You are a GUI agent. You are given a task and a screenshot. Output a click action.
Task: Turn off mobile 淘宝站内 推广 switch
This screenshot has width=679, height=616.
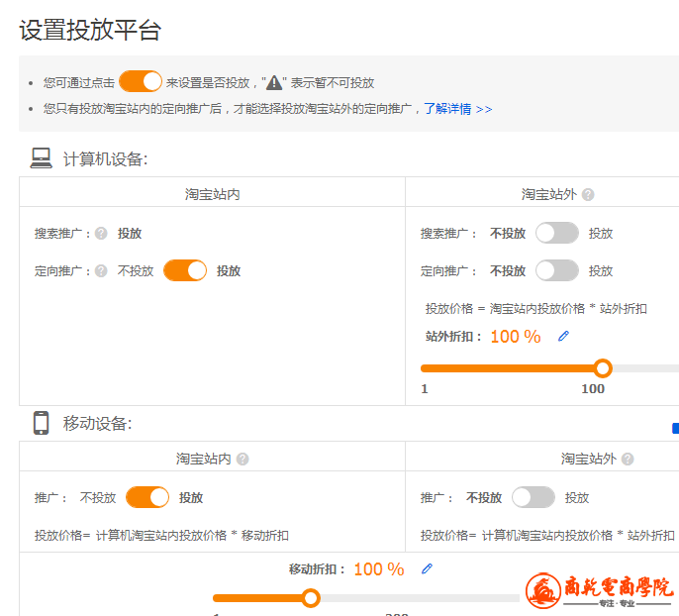tap(147, 497)
